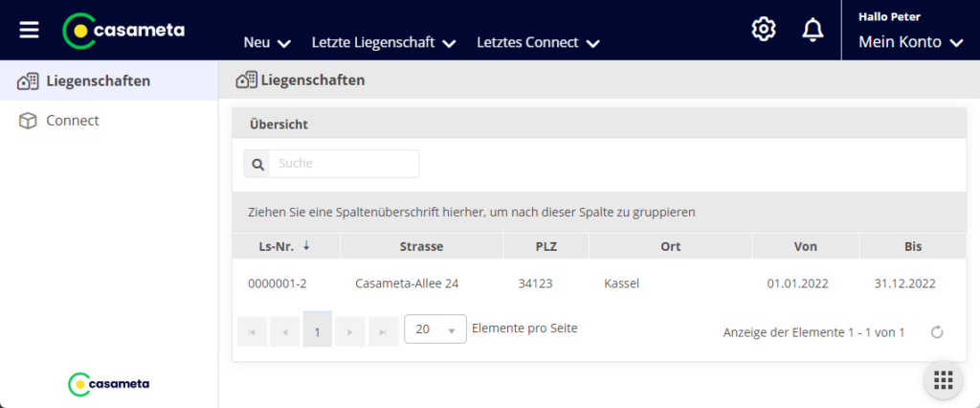
Task: Click the casameta logo in header
Action: point(123,31)
